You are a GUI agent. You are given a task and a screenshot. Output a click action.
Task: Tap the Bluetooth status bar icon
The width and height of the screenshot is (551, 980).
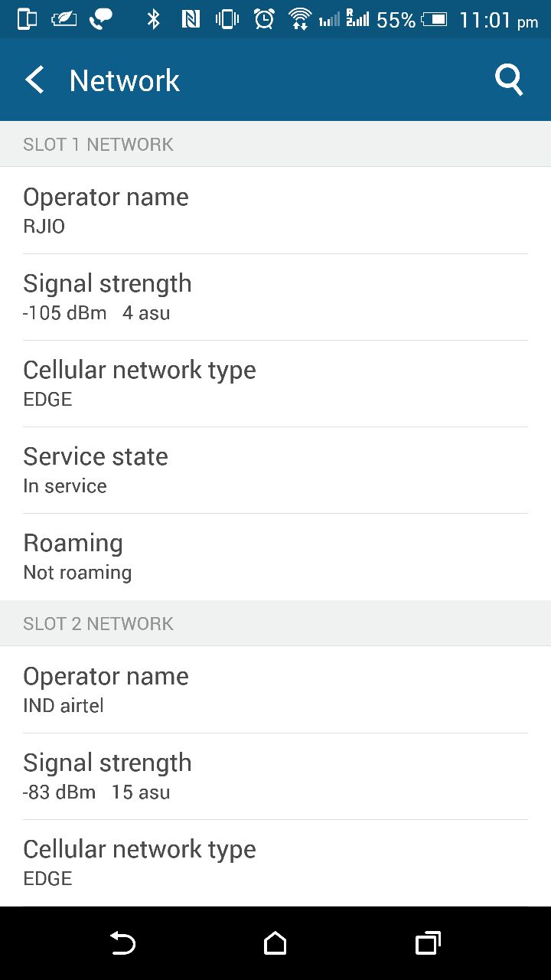(x=154, y=19)
